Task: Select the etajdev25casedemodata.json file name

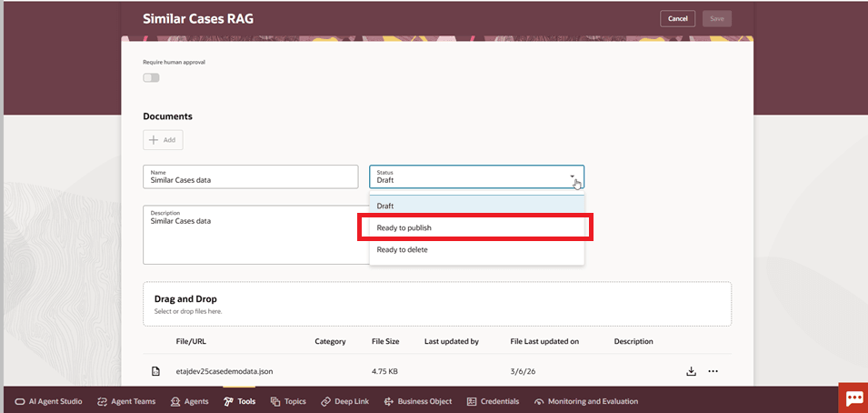Action: tap(224, 371)
